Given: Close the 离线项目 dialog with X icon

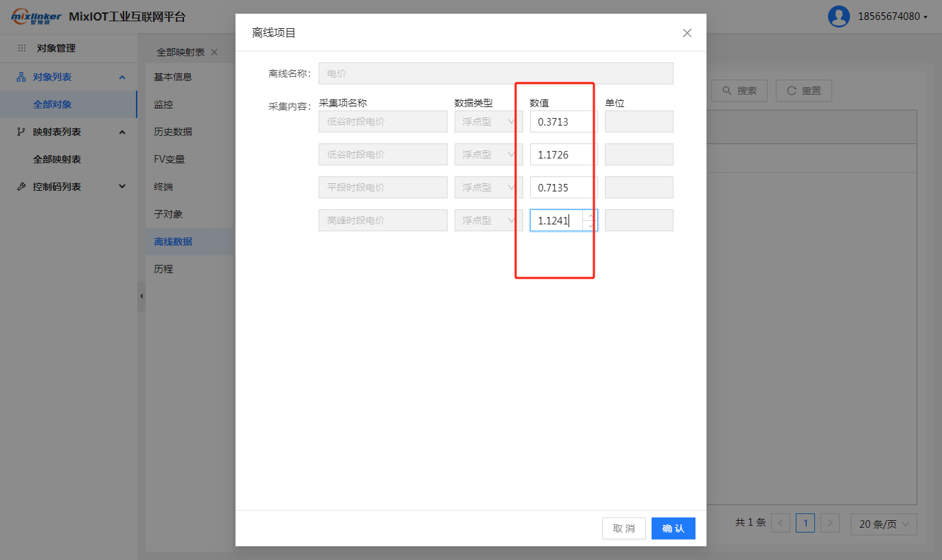Looking at the screenshot, I should tap(687, 33).
